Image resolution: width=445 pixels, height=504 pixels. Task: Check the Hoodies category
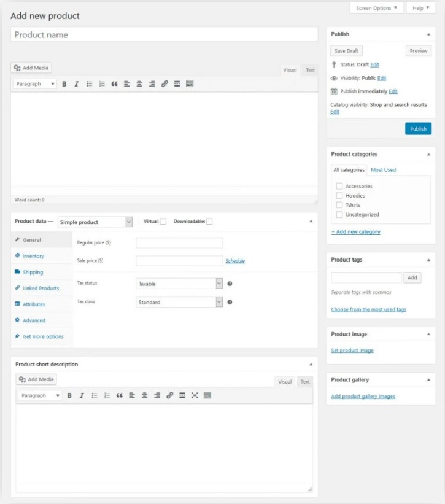(x=339, y=196)
